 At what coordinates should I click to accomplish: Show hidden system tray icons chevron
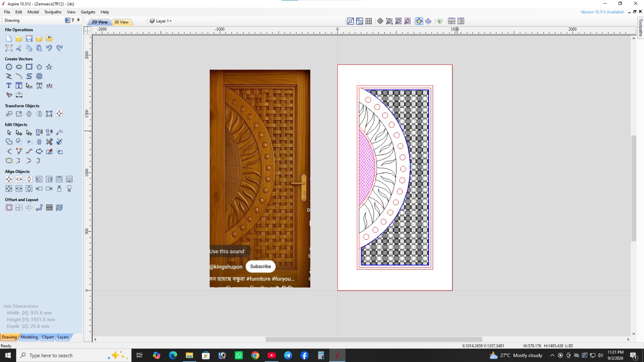[552, 355]
